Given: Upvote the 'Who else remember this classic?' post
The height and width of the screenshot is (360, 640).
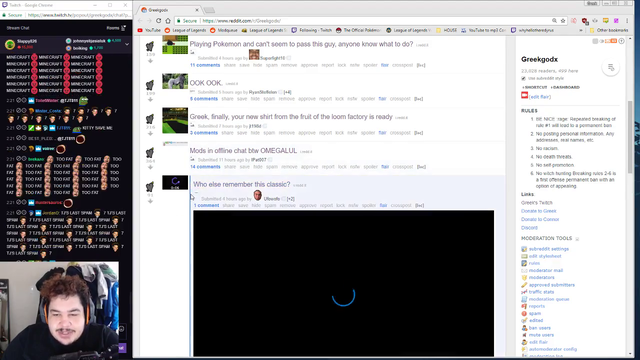Looking at the screenshot, I should pos(150,186).
